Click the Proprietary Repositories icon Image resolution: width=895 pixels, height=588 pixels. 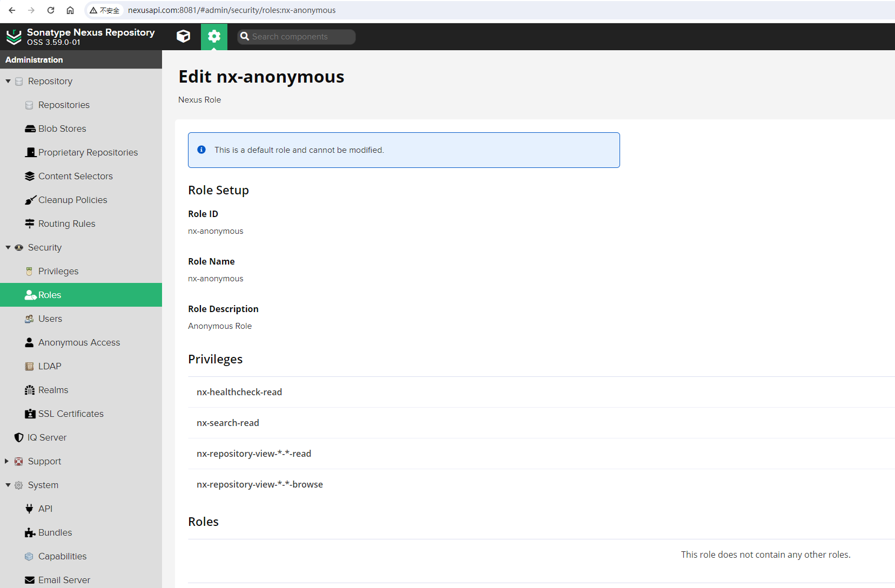point(30,152)
